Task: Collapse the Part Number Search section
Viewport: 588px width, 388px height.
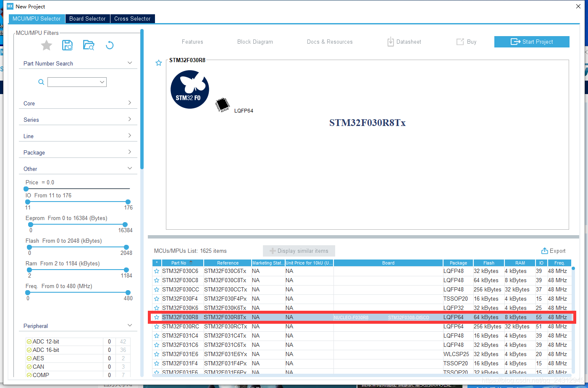Action: pyautogui.click(x=130, y=63)
